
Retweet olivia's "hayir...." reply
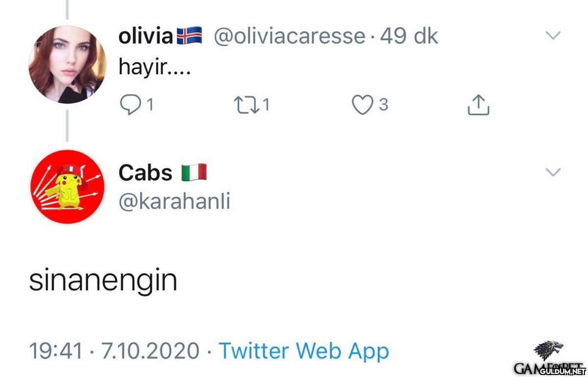pyautogui.click(x=247, y=104)
